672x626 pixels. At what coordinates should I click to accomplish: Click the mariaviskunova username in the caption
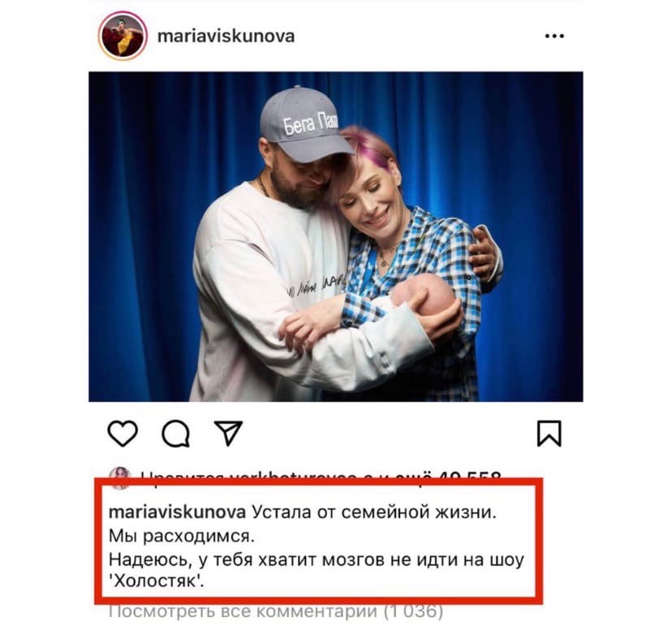[x=178, y=512]
